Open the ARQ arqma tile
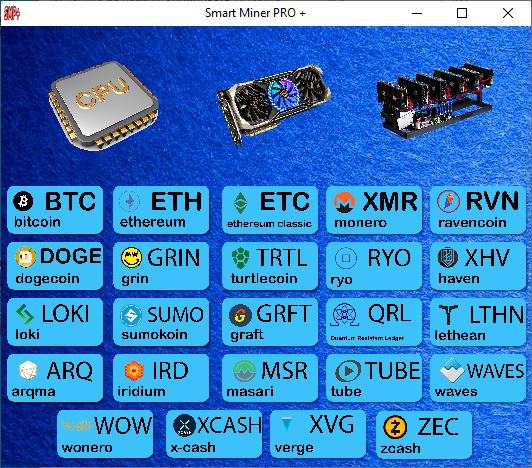Image resolution: width=532 pixels, height=468 pixels. (55, 378)
